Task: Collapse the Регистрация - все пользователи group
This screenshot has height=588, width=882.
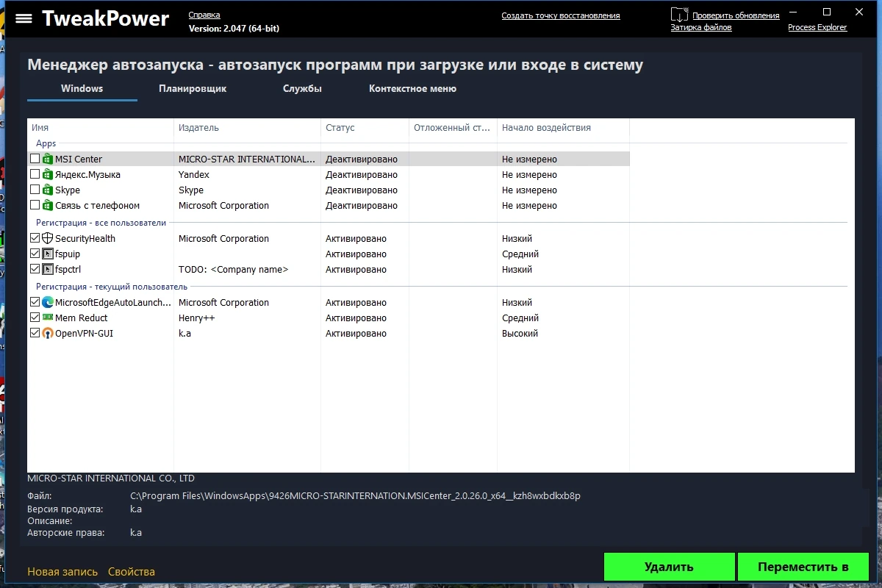Action: [x=101, y=222]
